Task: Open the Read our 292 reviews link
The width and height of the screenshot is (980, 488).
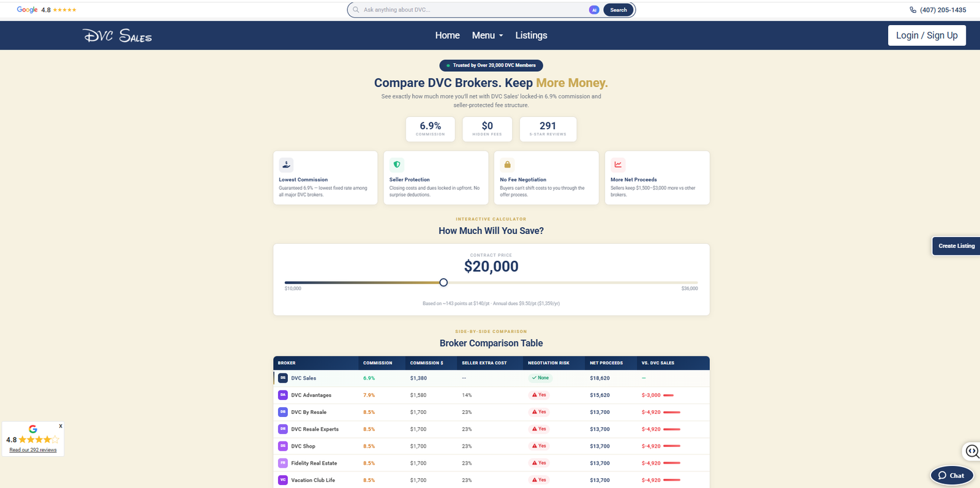Action: 33,450
